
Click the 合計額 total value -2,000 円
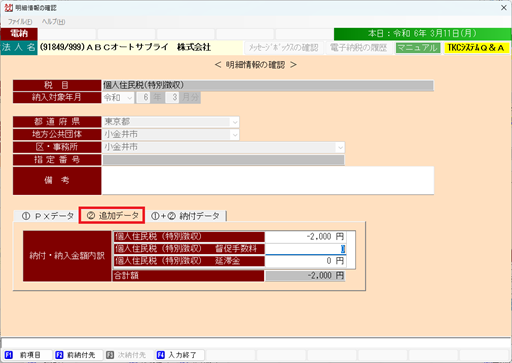305,276
